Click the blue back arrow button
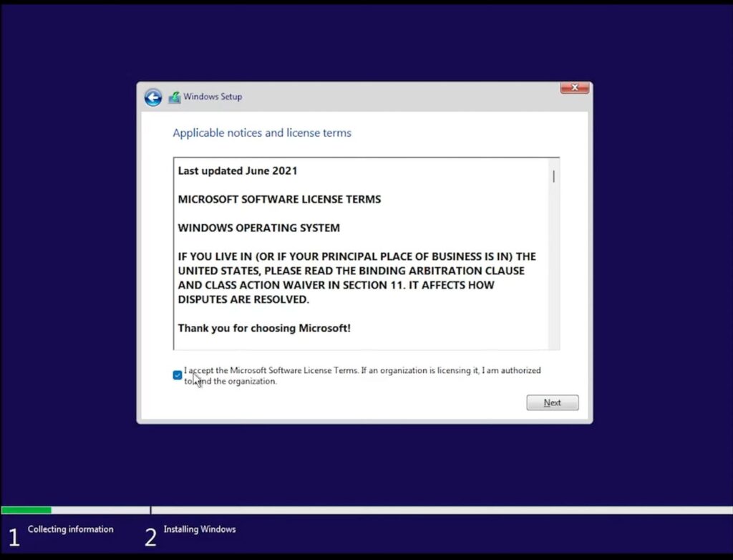 point(152,97)
